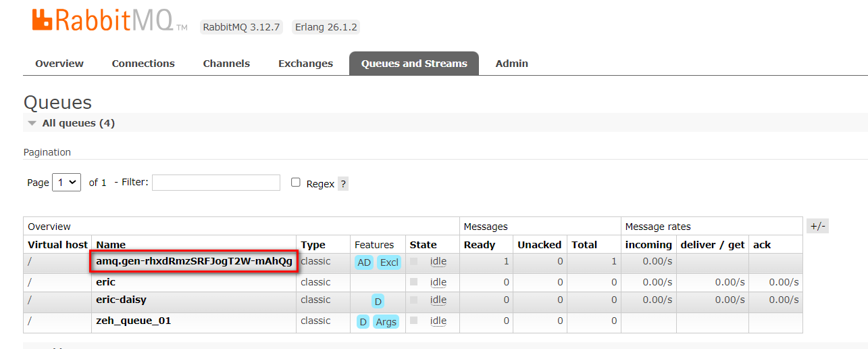Click the Regex help question mark
Viewport: 868px width, 349px height.
[343, 184]
